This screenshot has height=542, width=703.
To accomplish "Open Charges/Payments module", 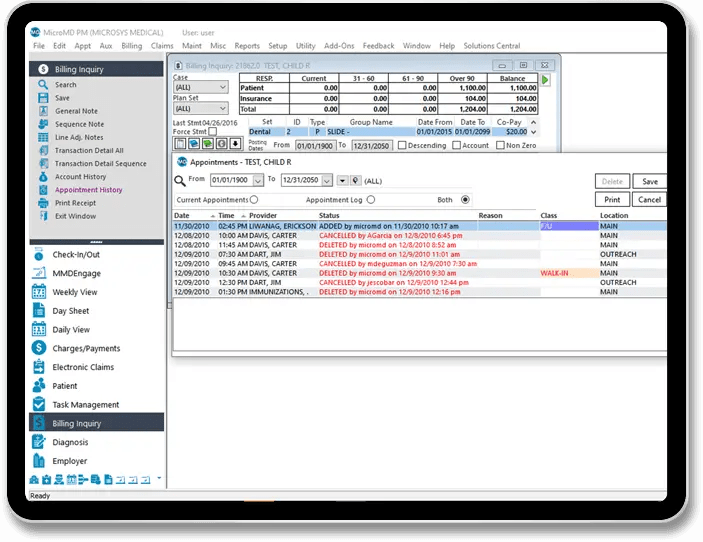I will click(x=86, y=348).
